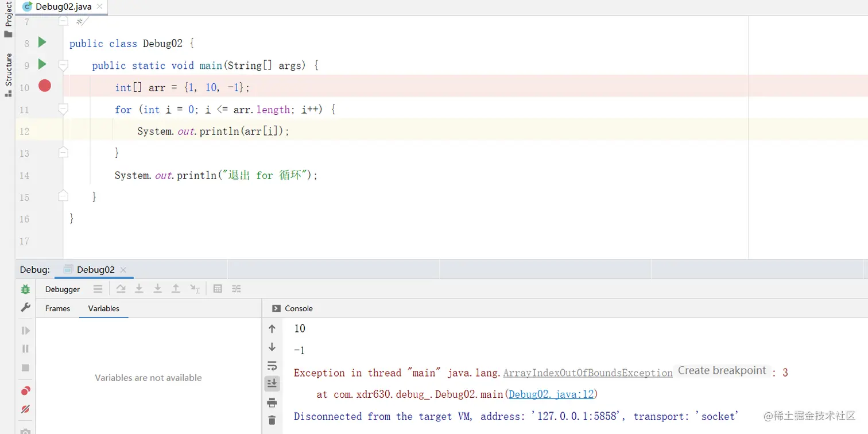Click the Stop debug square icon
868x434 pixels.
(25, 367)
